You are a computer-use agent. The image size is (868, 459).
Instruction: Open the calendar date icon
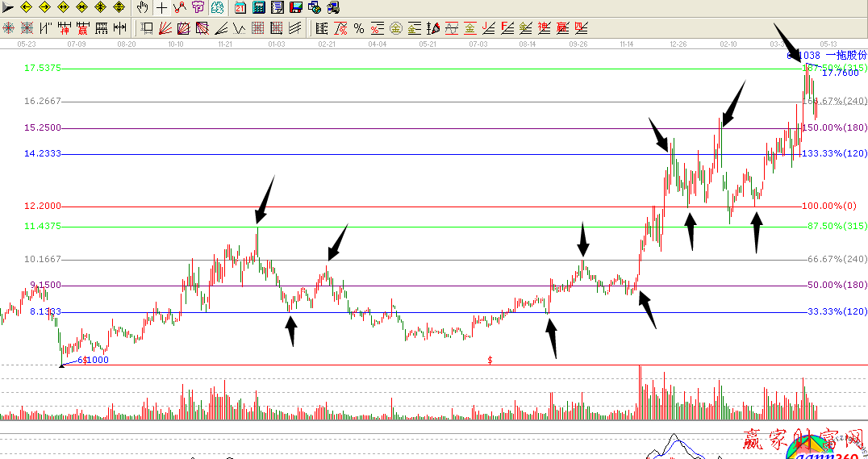coord(240,8)
